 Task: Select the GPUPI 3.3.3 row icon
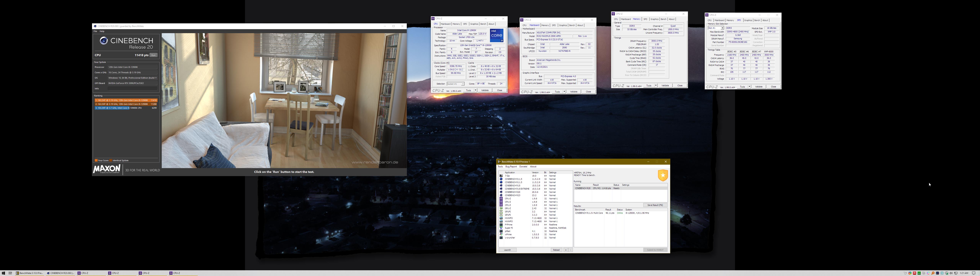click(501, 215)
